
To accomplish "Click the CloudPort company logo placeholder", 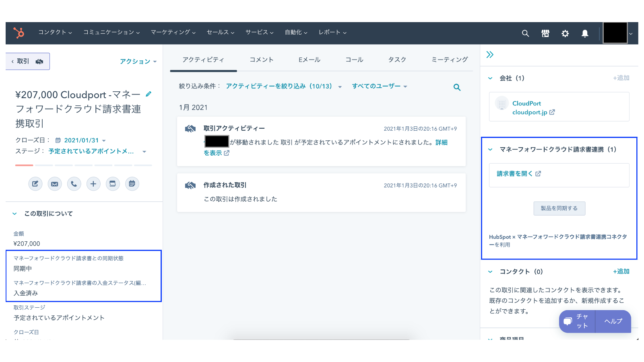I will [502, 103].
